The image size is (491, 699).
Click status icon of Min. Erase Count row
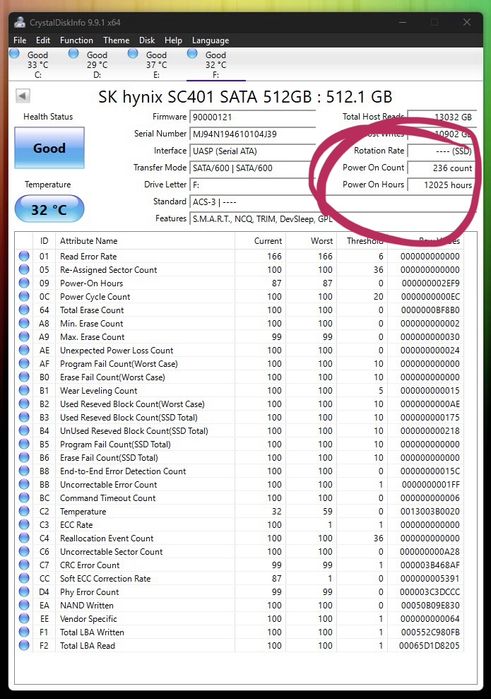coord(24,323)
